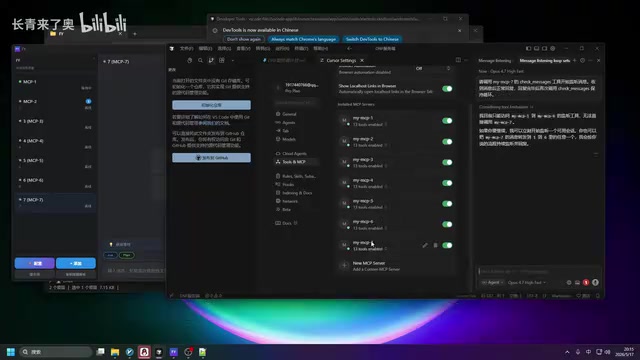This screenshot has height=360, width=640.
Task: Click Always match Chrome's language button
Action: [303, 39]
